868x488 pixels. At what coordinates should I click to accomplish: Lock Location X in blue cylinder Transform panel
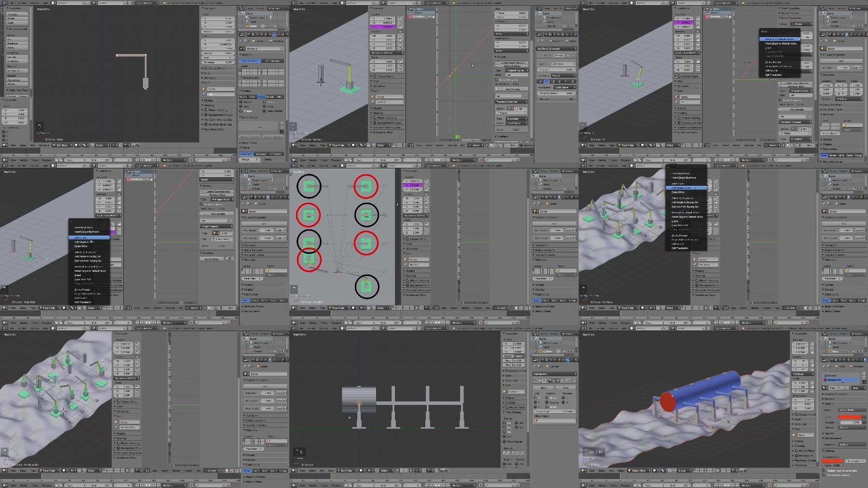pos(812,344)
